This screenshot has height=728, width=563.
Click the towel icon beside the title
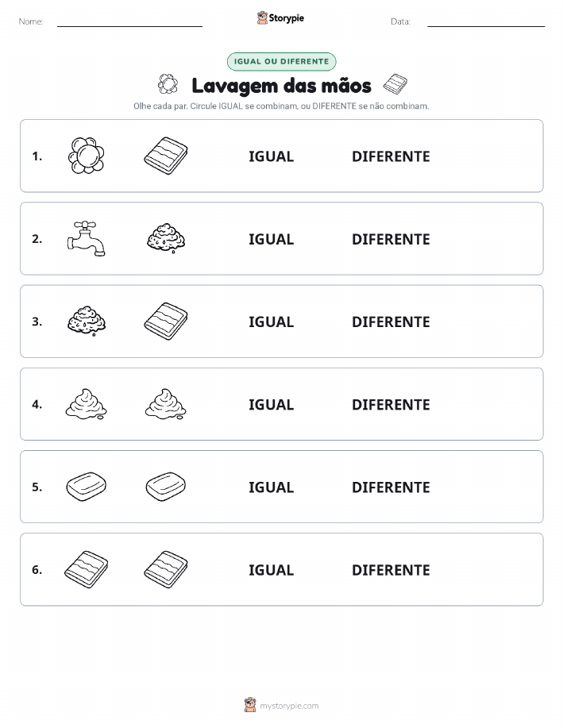click(x=395, y=84)
